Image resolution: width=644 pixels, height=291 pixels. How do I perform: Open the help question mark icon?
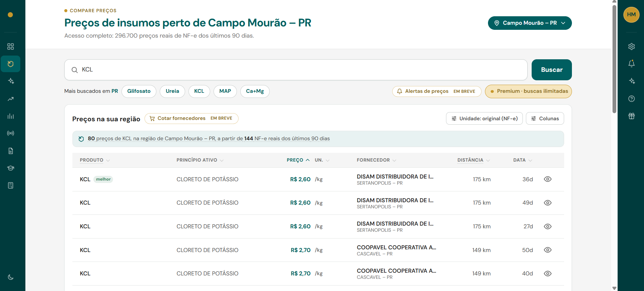pyautogui.click(x=631, y=99)
